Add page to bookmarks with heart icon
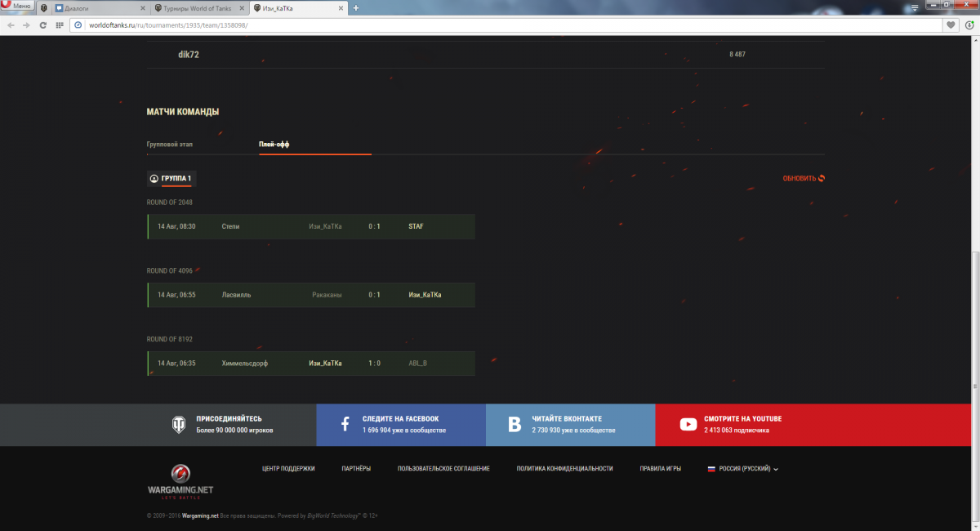The width and height of the screenshot is (980, 531). [951, 25]
